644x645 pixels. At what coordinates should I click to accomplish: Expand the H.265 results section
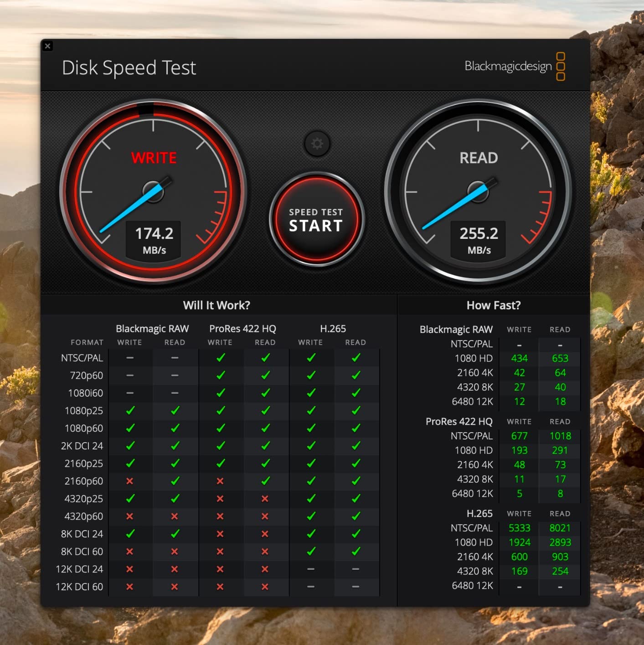(x=479, y=513)
